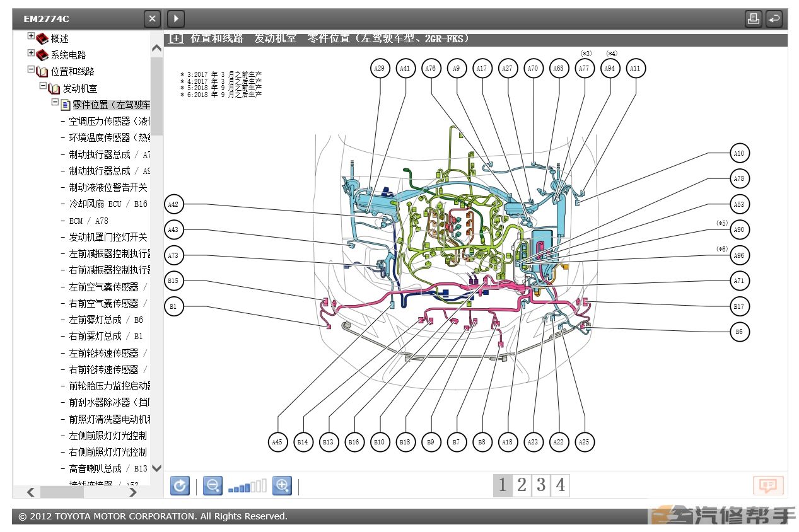Open the feedback comment icon
Viewport: 799px width, 532px height.
click(767, 485)
